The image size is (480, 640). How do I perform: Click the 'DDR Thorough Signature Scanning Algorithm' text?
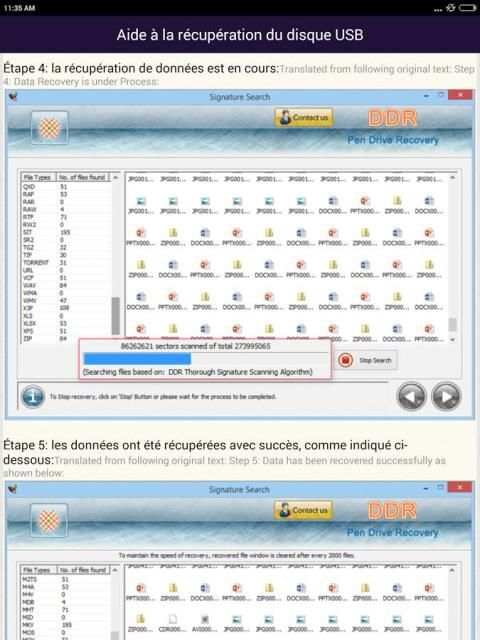click(x=240, y=372)
